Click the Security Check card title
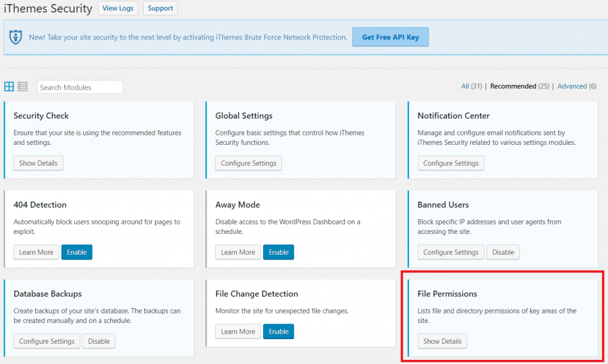This screenshot has height=364, width=608. (41, 116)
